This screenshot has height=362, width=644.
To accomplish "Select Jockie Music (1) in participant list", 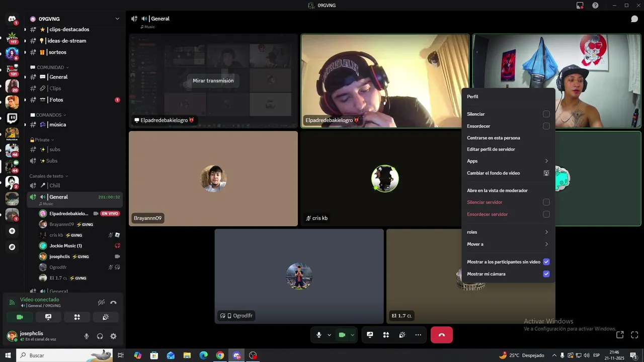I will click(x=79, y=246).
